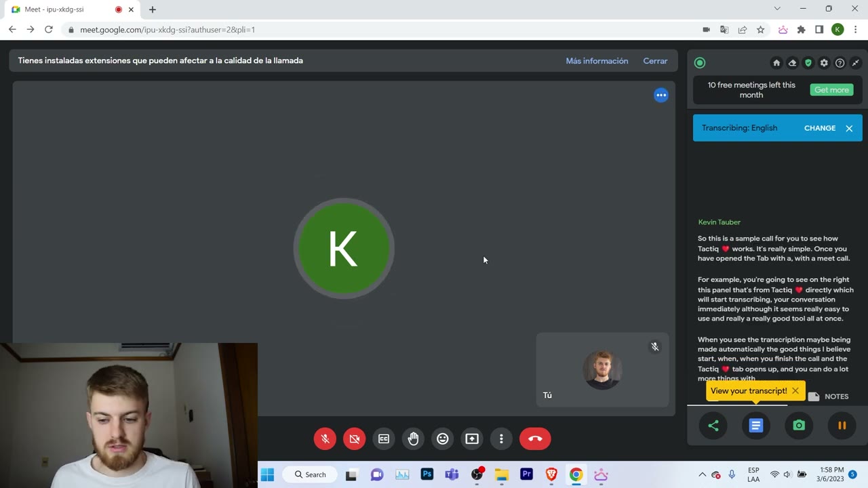Open Windows Start menu

click(268, 474)
